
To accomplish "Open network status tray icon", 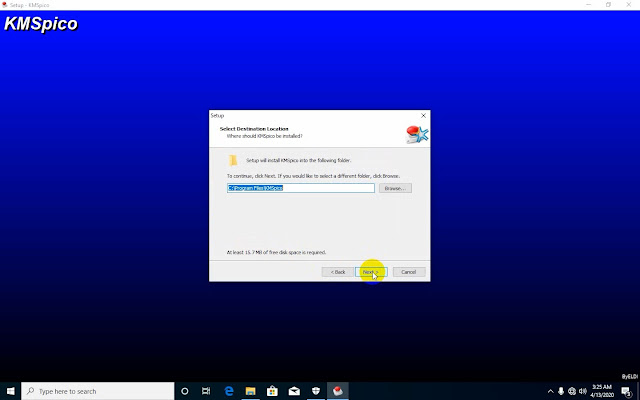I will pos(572,391).
